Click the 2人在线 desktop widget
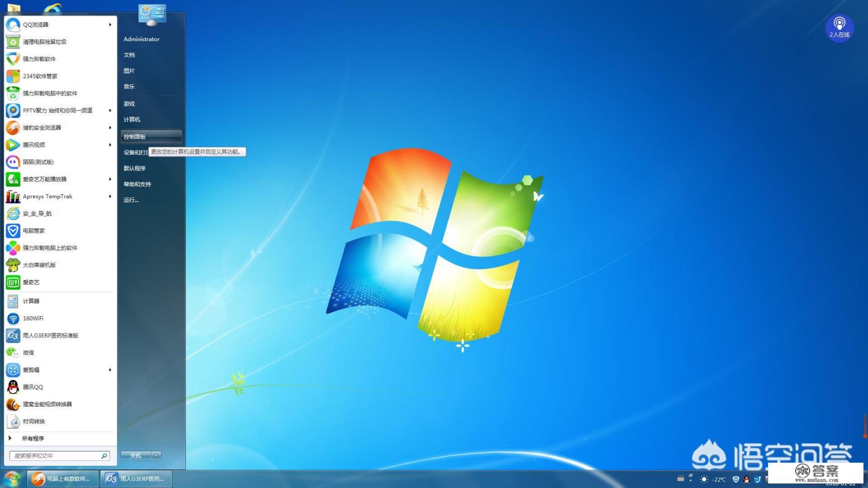The image size is (868, 488). point(839,28)
